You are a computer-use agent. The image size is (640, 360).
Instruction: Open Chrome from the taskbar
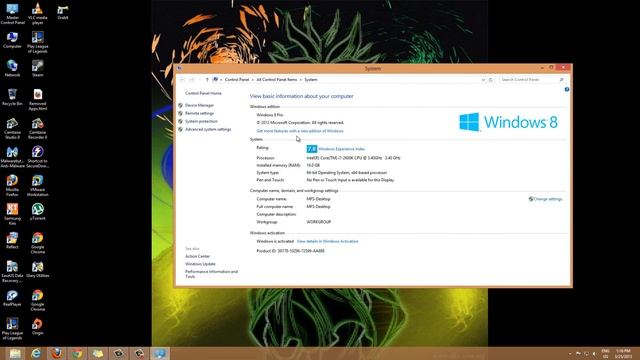(x=77, y=353)
